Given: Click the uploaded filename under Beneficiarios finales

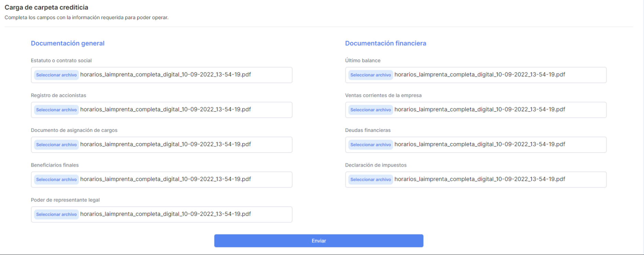Looking at the screenshot, I should point(165,179).
